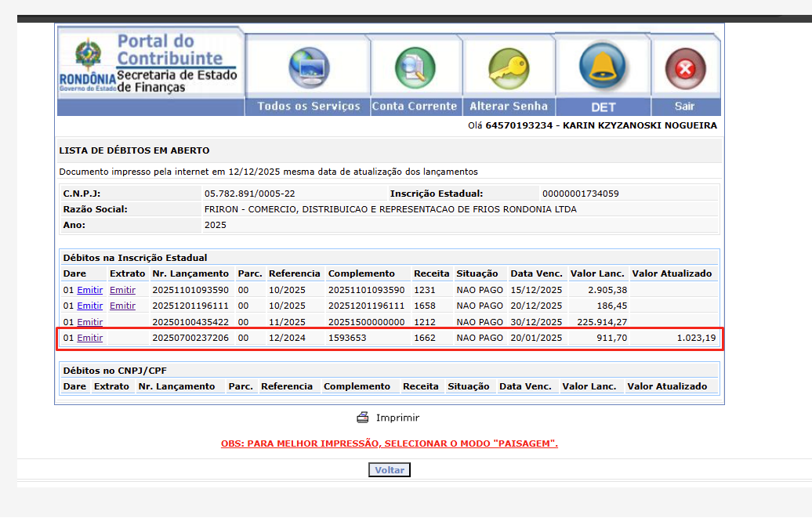Open the Conta Corrente menu label

(414, 107)
